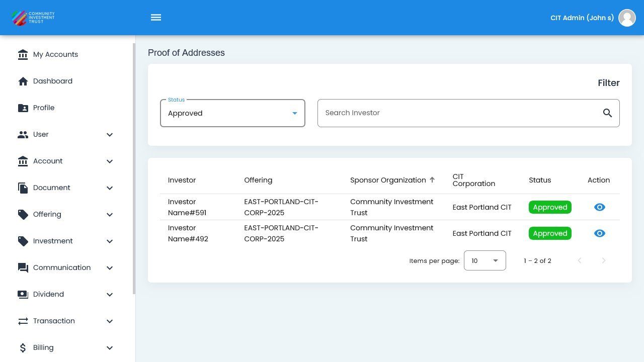This screenshot has height=362, width=644.
Task: Click the My Accounts bank icon
Action: [23, 55]
